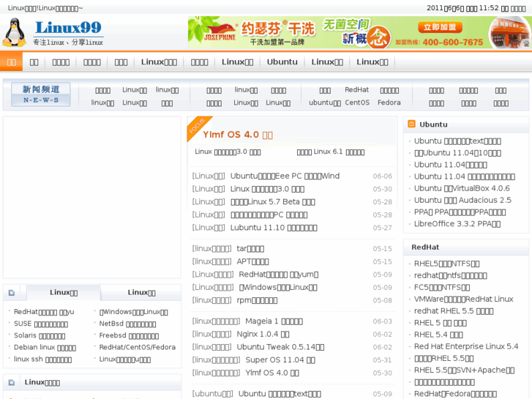Open the RHEL 5.4 sidebar link
Image resolution: width=532 pixels, height=399 pixels.
click(x=438, y=335)
